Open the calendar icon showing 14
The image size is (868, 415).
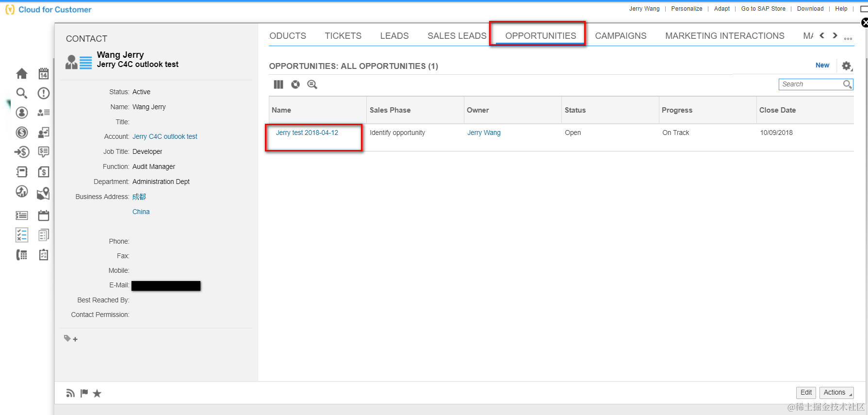[x=44, y=74]
